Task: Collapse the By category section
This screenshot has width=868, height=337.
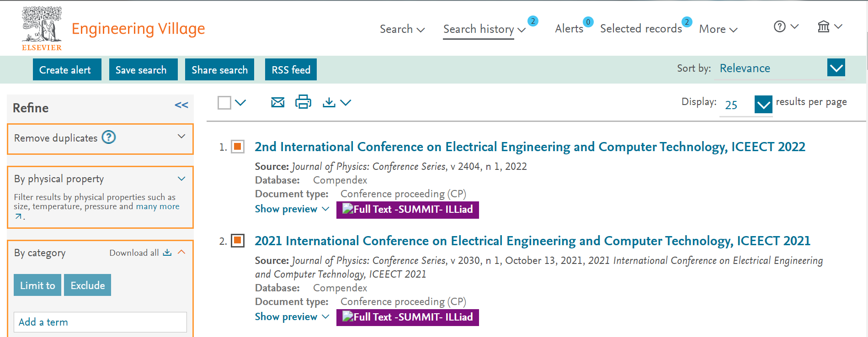Action: pos(181,252)
